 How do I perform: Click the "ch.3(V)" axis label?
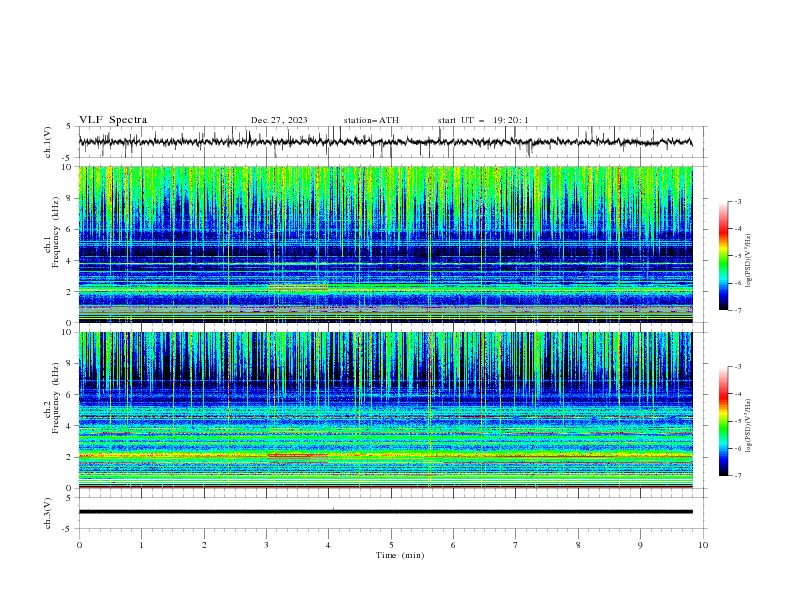48,513
